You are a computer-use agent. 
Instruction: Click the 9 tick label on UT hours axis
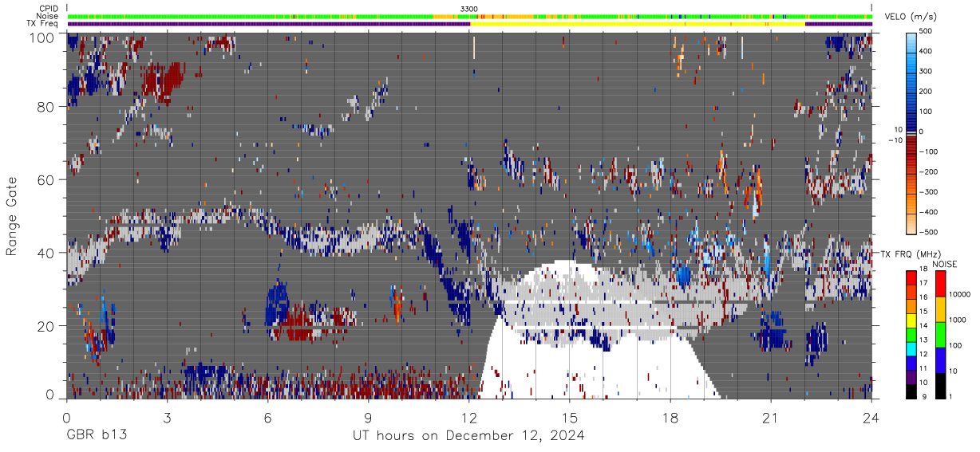(368, 417)
